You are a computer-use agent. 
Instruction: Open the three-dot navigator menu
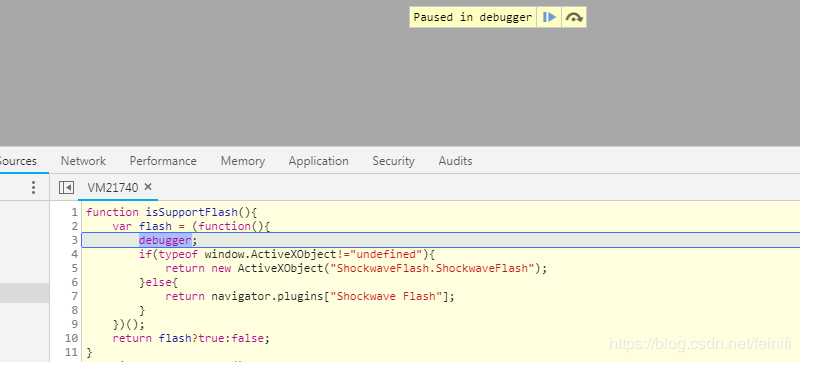point(33,187)
